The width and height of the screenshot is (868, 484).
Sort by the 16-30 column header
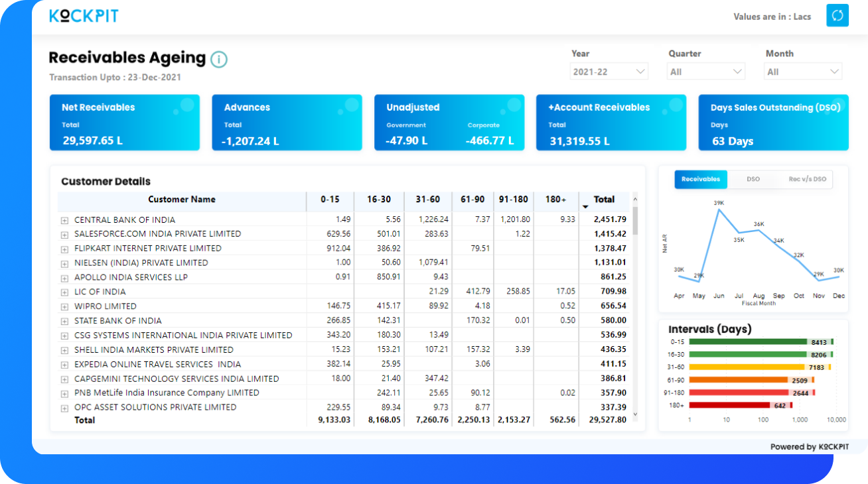[379, 200]
